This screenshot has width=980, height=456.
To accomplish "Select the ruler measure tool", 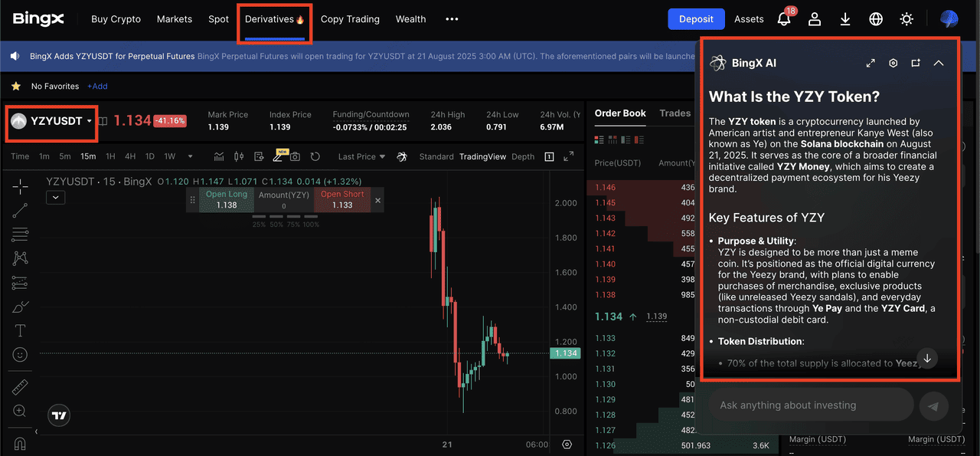I will click(20, 388).
